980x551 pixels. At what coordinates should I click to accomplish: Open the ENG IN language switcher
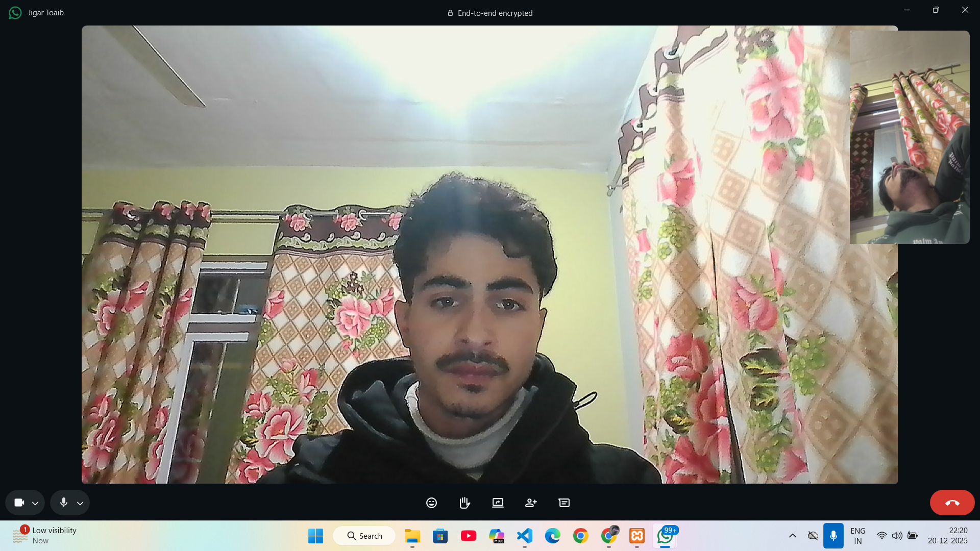tap(857, 536)
